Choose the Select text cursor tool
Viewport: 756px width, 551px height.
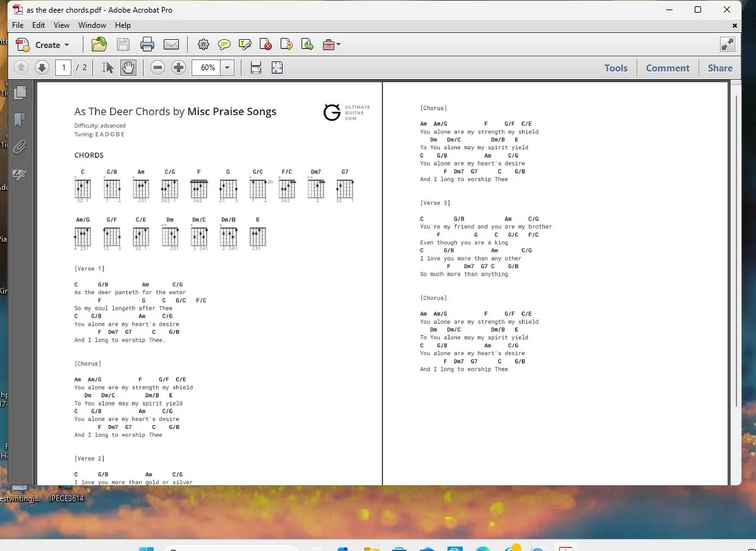point(107,68)
